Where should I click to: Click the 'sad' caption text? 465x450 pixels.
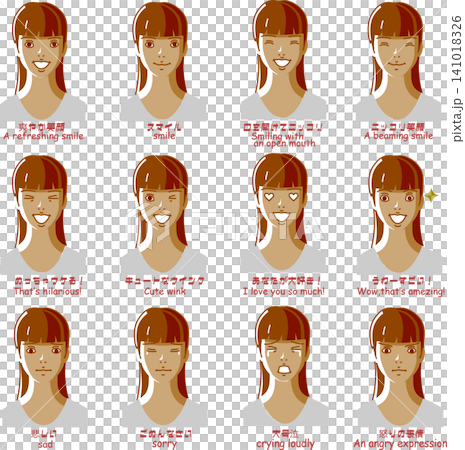point(45,444)
